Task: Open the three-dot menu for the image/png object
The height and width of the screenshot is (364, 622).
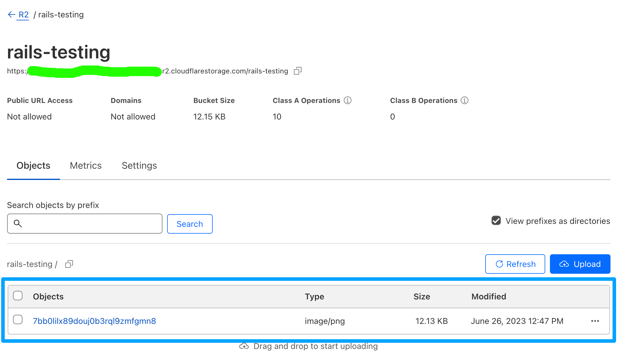Action: pos(595,321)
